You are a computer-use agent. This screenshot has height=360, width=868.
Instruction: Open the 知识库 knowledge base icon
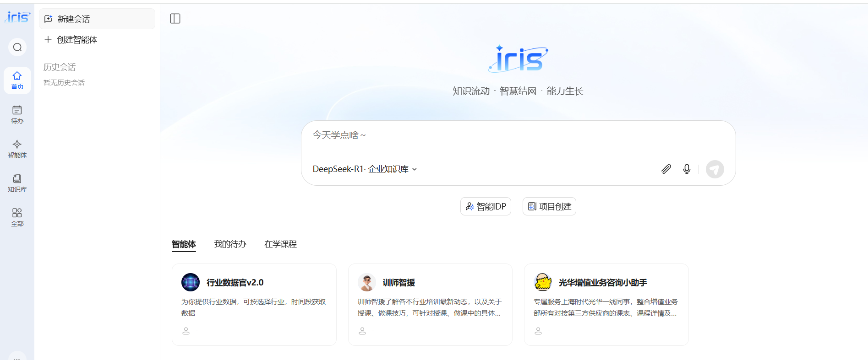point(17,183)
